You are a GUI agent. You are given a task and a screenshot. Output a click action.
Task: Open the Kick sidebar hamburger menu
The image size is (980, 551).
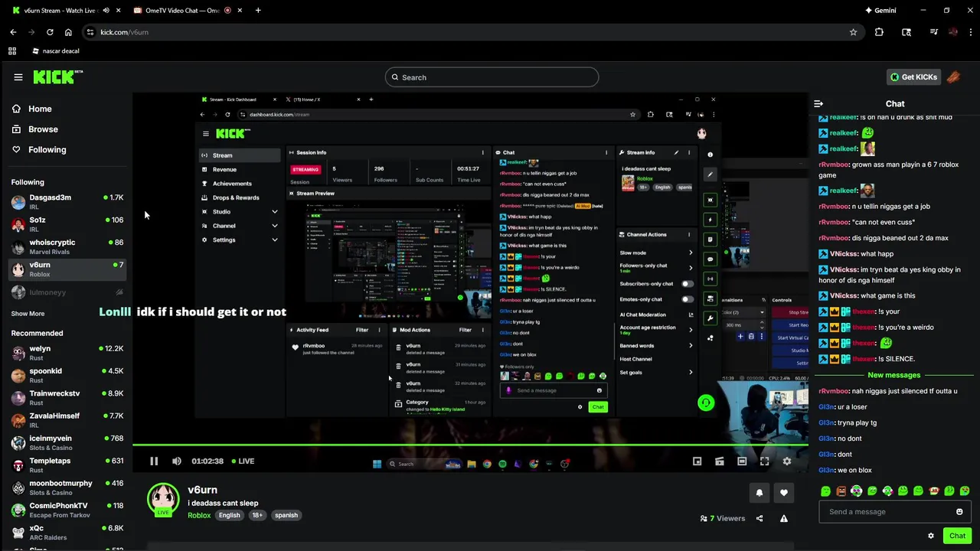tap(18, 77)
